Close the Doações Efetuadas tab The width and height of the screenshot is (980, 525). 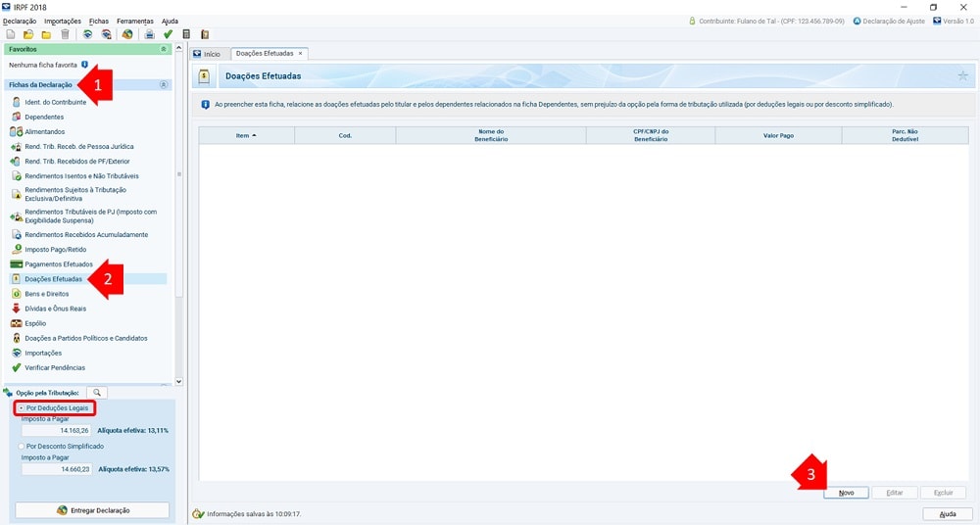(301, 54)
